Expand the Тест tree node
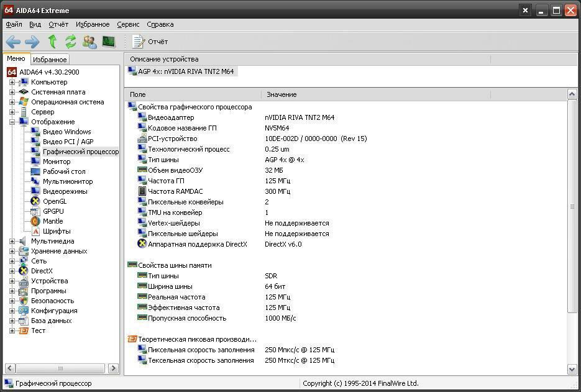Image resolution: width=581 pixels, height=392 pixels. [x=12, y=331]
